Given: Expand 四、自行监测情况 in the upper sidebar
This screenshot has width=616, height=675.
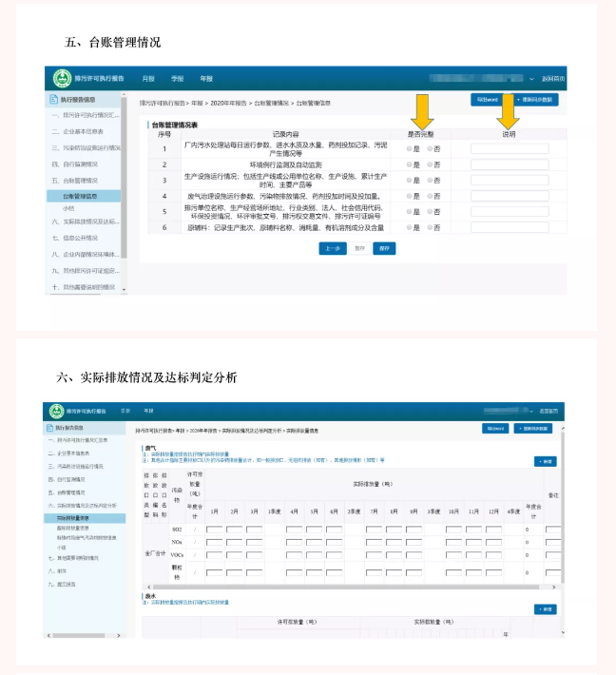Looking at the screenshot, I should pyautogui.click(x=84, y=164).
